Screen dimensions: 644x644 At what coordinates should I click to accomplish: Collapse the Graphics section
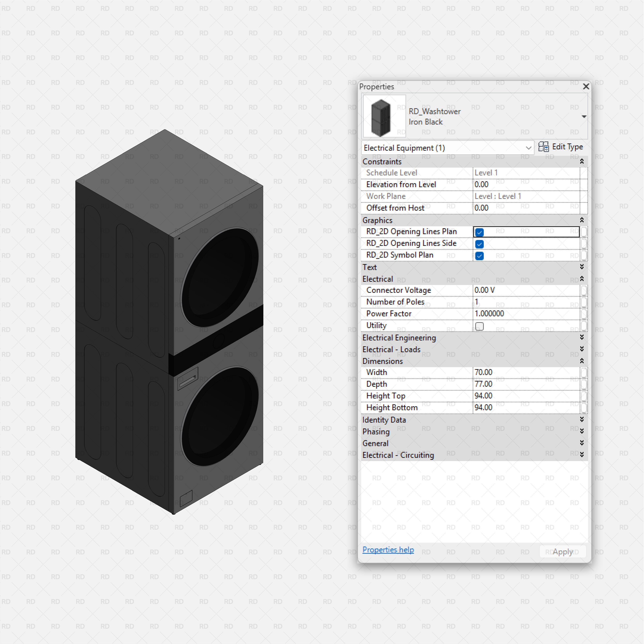582,220
